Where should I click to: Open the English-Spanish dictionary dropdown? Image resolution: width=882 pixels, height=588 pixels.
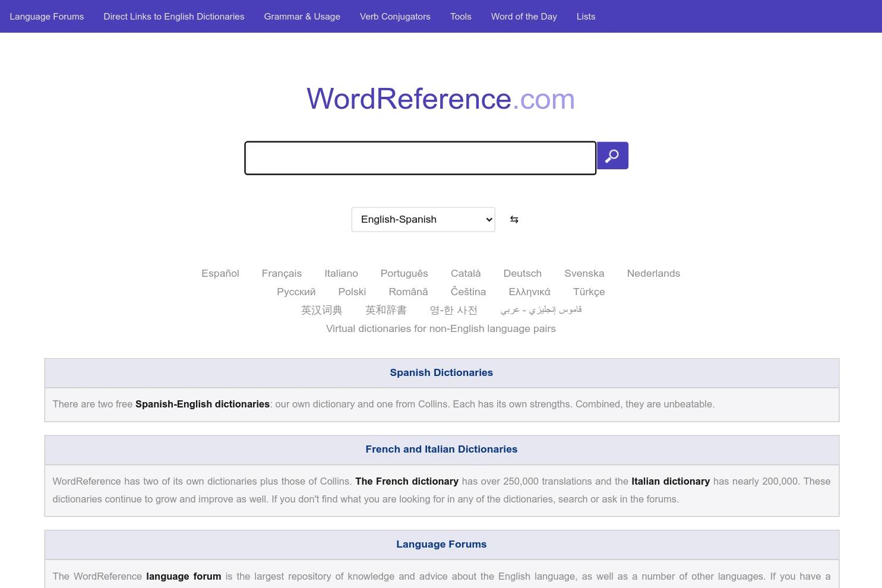423,220
